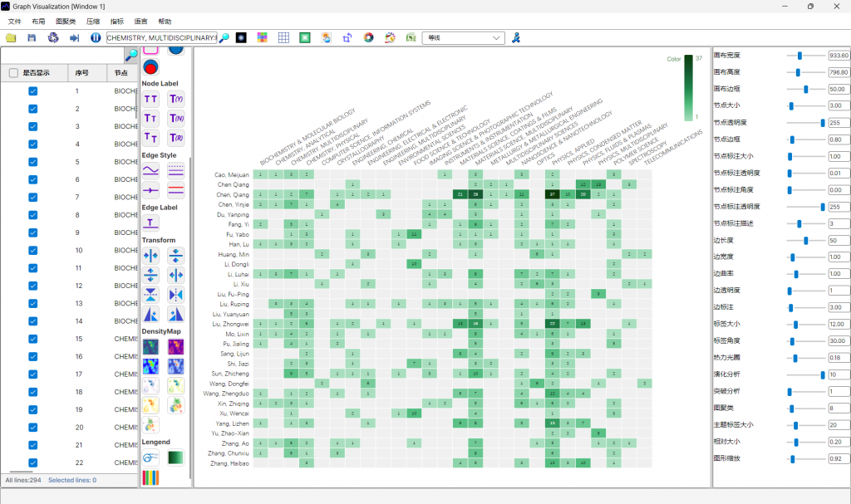Click the pause button in the toolbar
Screen dimensions: 851x504
(96, 37)
